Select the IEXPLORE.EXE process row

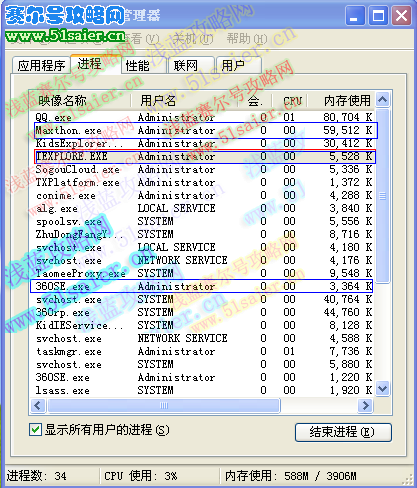coord(205,156)
